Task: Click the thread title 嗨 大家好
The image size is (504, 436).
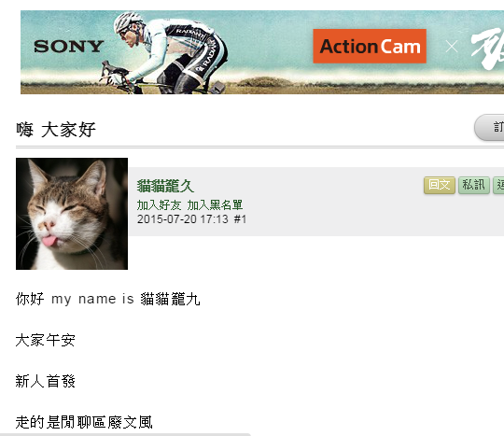Action: [56, 130]
